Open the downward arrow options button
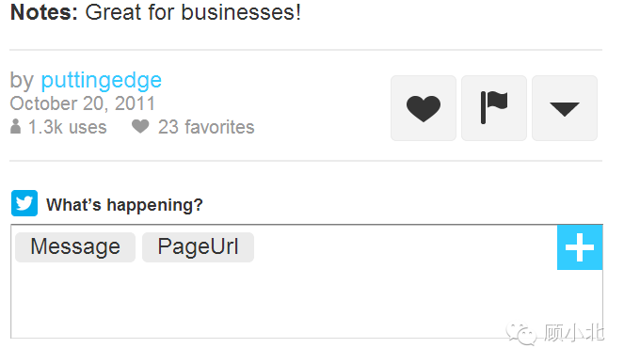Image resolution: width=624 pixels, height=364 pixels. pyautogui.click(x=565, y=108)
